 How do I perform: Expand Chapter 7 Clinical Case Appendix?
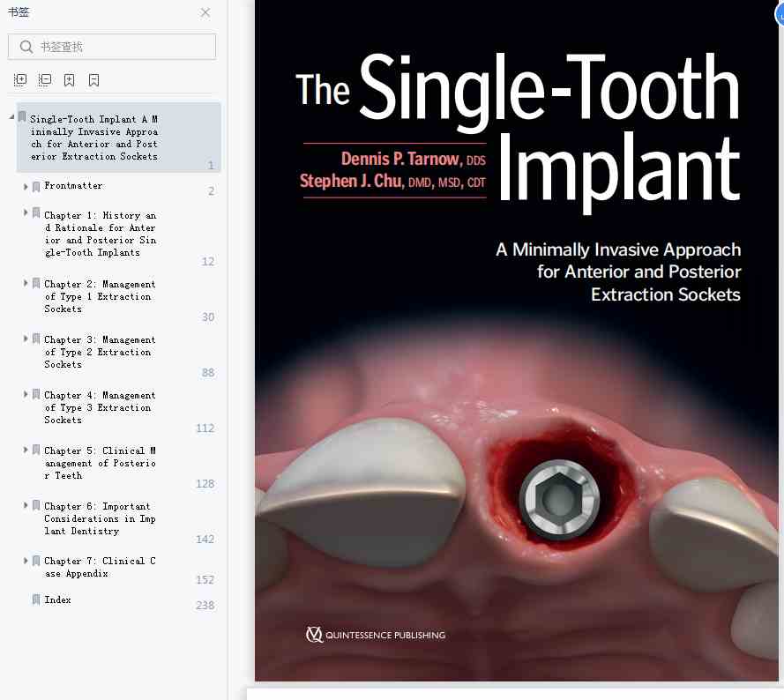pyautogui.click(x=26, y=561)
